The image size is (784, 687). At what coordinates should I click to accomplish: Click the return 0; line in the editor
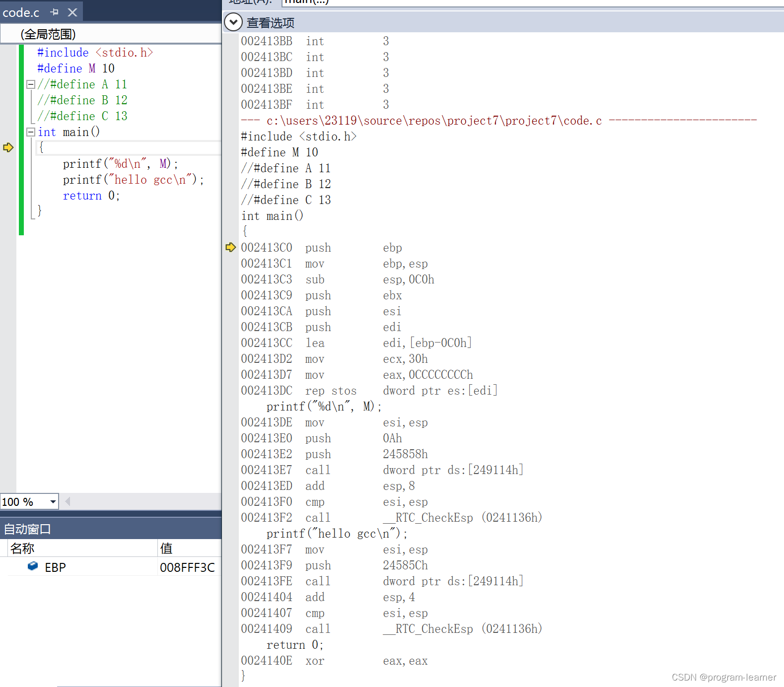click(91, 196)
